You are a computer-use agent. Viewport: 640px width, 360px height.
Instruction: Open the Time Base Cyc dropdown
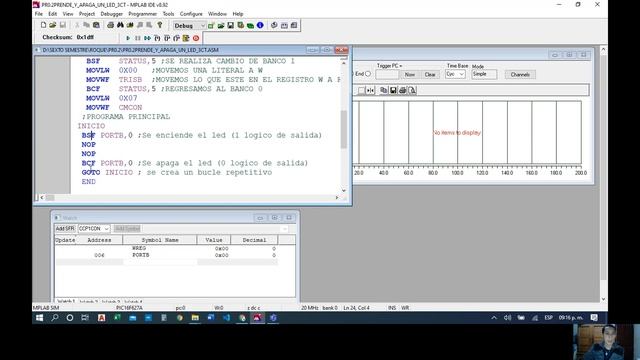tap(455, 74)
